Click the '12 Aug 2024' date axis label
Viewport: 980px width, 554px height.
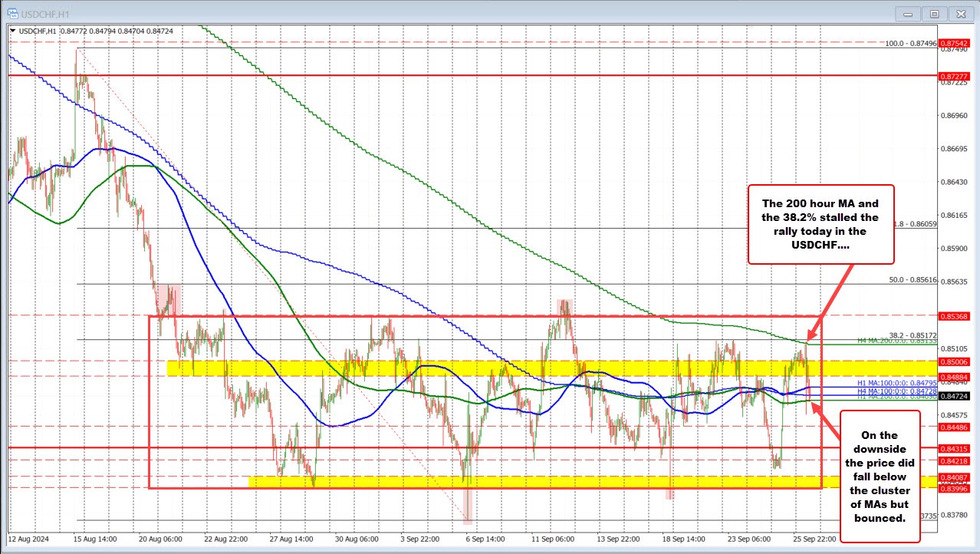point(28,539)
